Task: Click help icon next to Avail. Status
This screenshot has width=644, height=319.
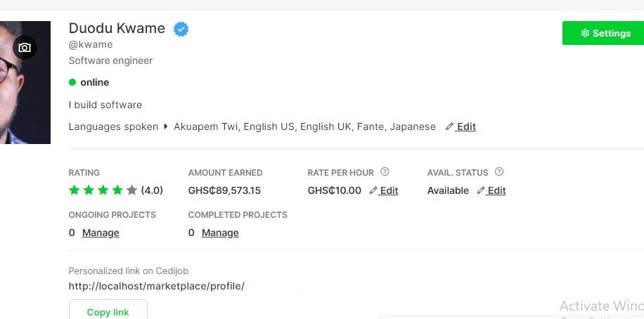Action: coord(499,172)
